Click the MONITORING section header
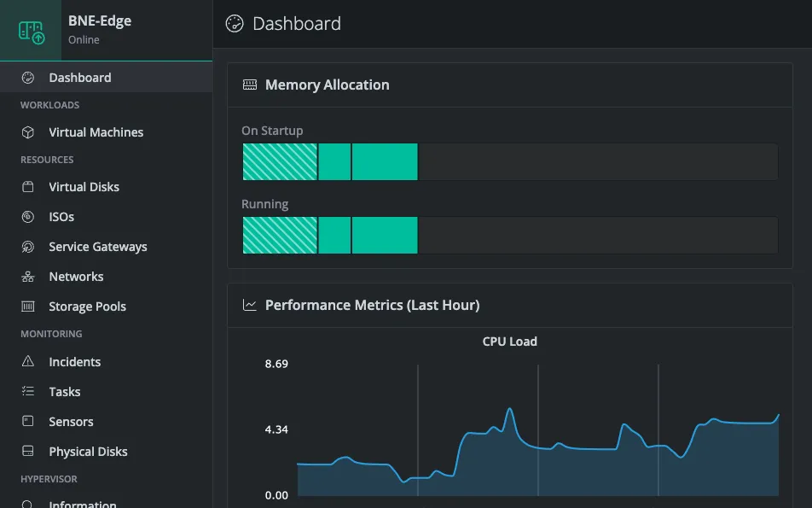Screen dimensions: 812x508 pyautogui.click(x=51, y=334)
